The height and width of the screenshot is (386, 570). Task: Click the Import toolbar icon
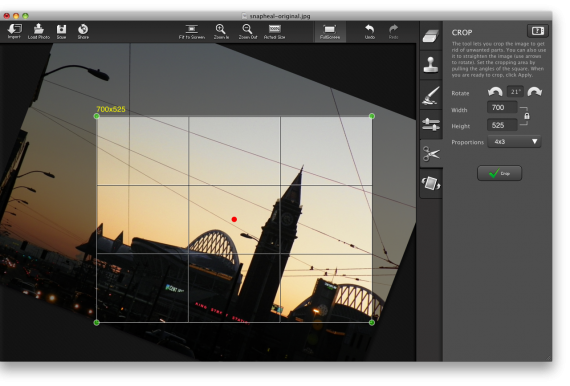click(x=15, y=31)
